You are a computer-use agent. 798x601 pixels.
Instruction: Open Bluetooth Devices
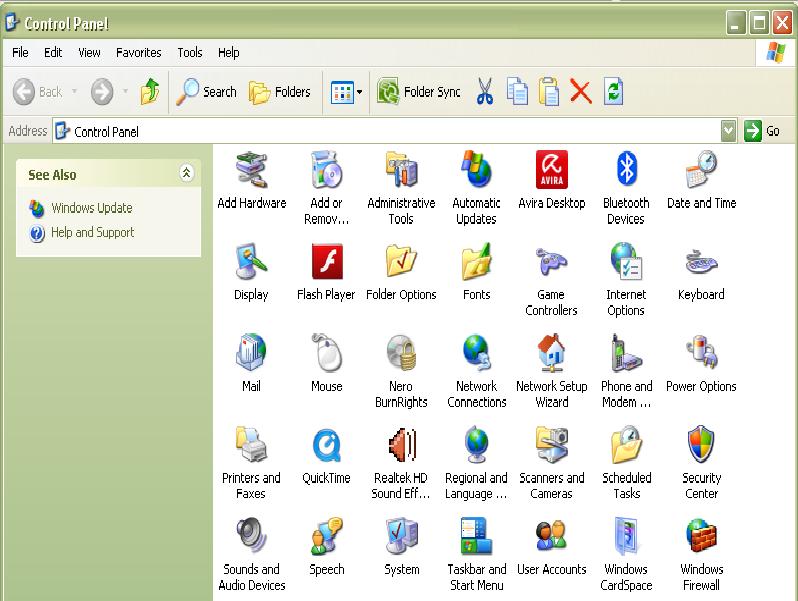point(626,187)
